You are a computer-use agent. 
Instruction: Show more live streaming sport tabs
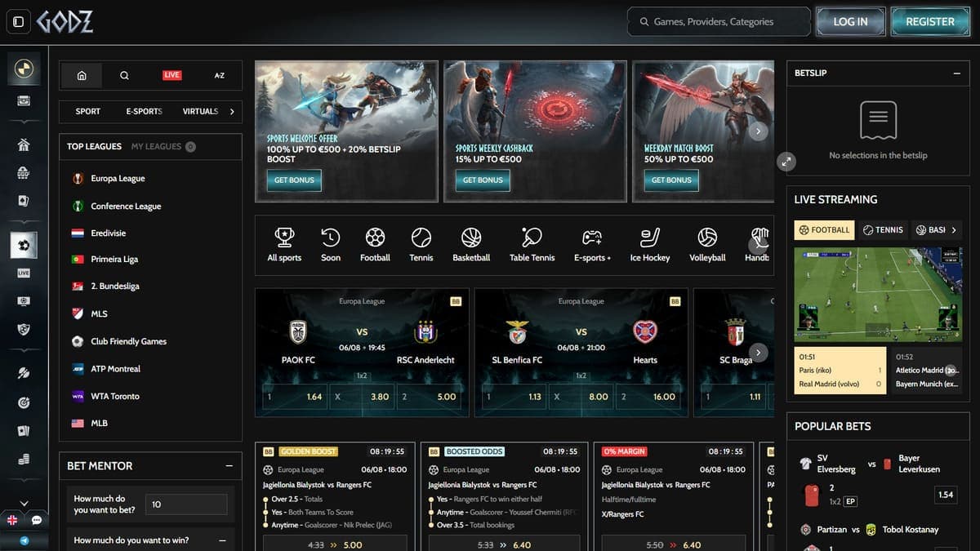tap(953, 230)
